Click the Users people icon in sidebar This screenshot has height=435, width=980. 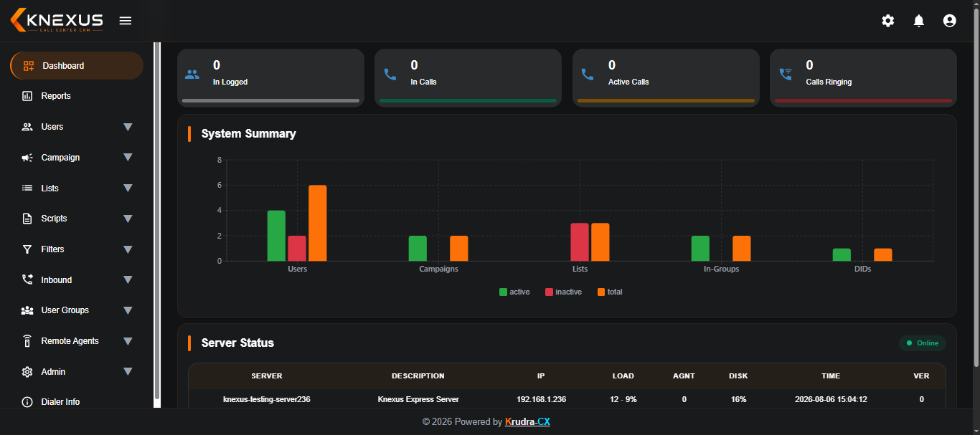coord(27,127)
